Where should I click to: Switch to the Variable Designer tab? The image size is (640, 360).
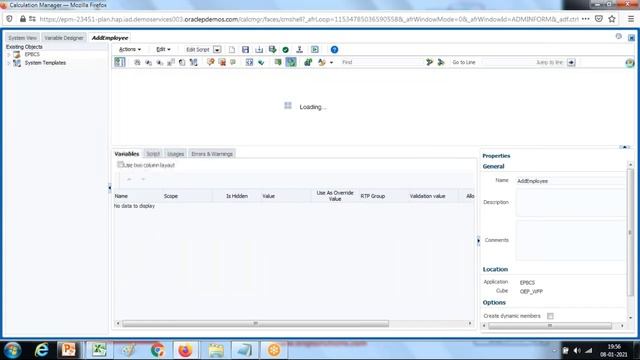click(64, 38)
